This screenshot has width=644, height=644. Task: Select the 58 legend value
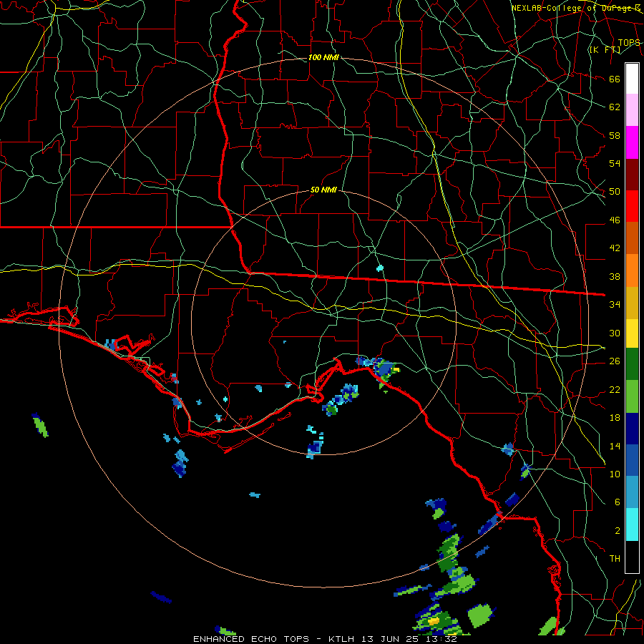point(615,135)
